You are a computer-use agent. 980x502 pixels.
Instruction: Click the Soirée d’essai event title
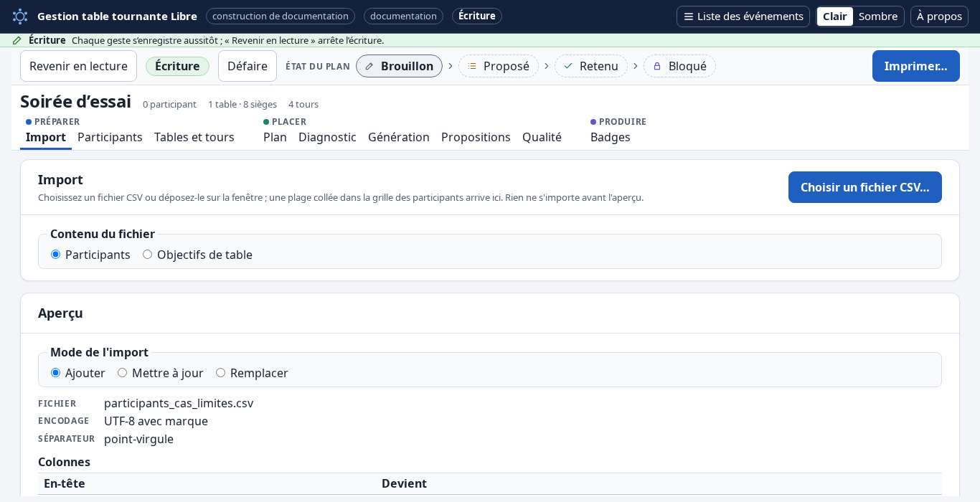click(75, 102)
